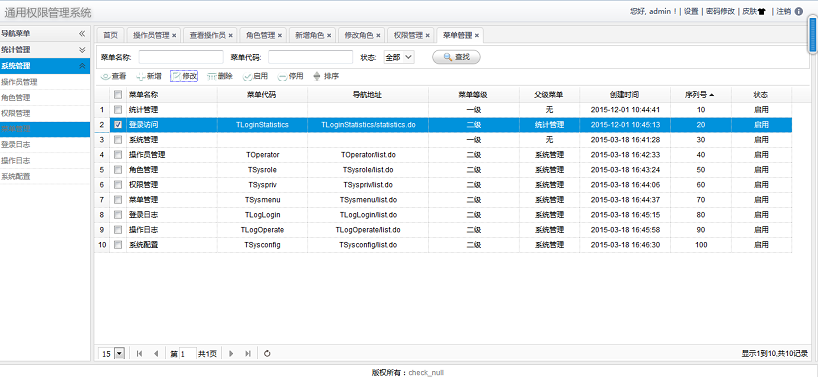The height and width of the screenshot is (377, 818).
Task: Click the info icon next to 注销
Action: pyautogui.click(x=799, y=11)
